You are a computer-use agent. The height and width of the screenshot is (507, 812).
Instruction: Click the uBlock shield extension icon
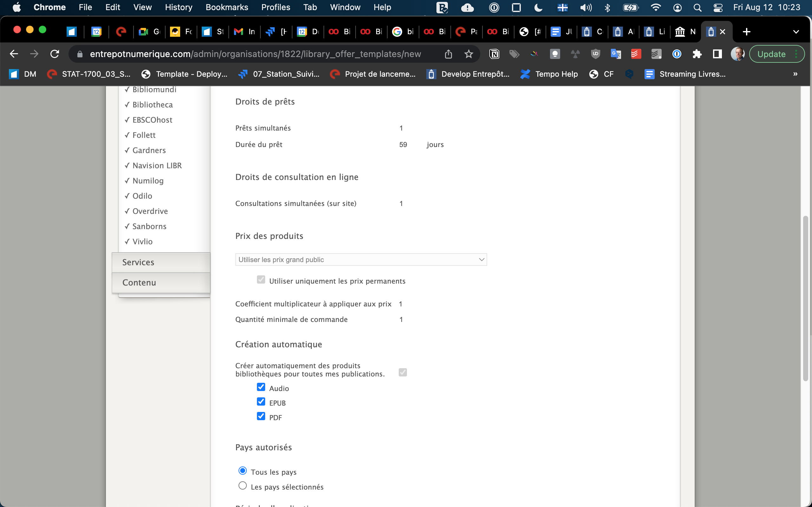point(595,54)
